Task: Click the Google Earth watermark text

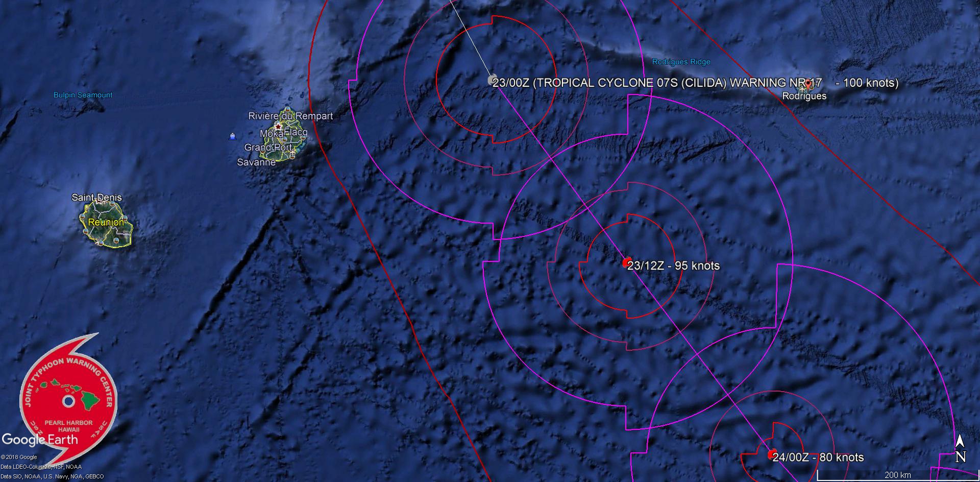Action: (x=40, y=440)
